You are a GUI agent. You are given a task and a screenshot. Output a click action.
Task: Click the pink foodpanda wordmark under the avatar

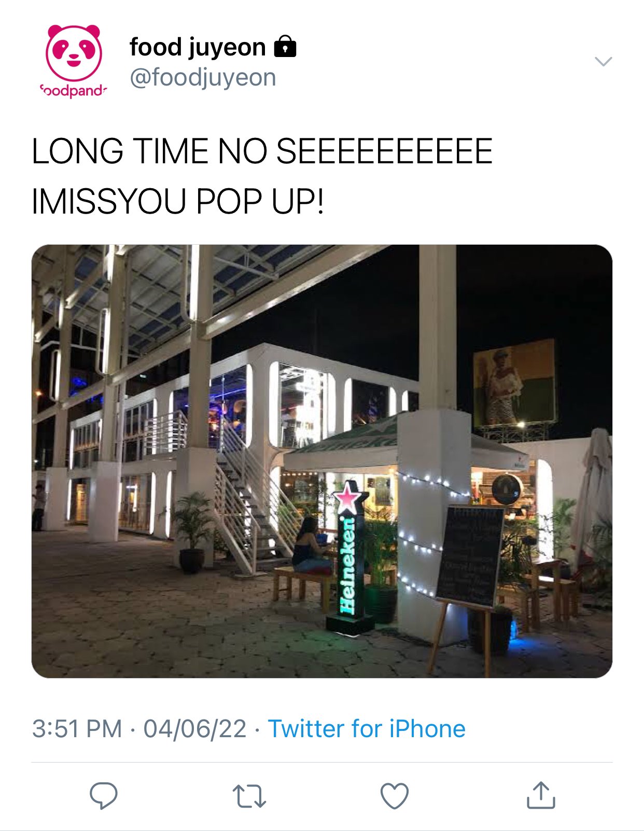[74, 91]
